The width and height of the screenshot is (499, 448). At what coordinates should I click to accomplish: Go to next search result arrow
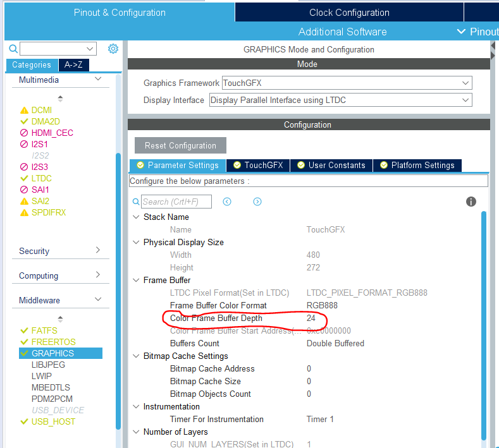[x=257, y=202]
